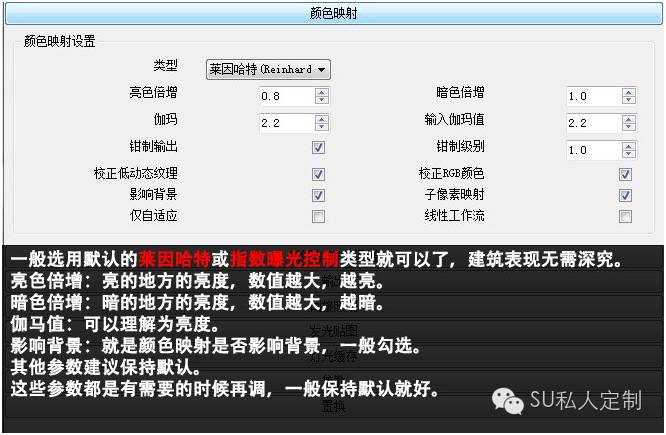Increase 伽玛 with the up arrow
The image size is (666, 435).
(x=322, y=119)
